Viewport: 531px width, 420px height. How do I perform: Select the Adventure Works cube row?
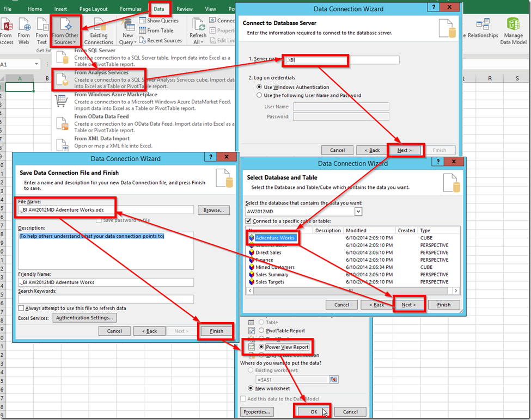[354, 238]
